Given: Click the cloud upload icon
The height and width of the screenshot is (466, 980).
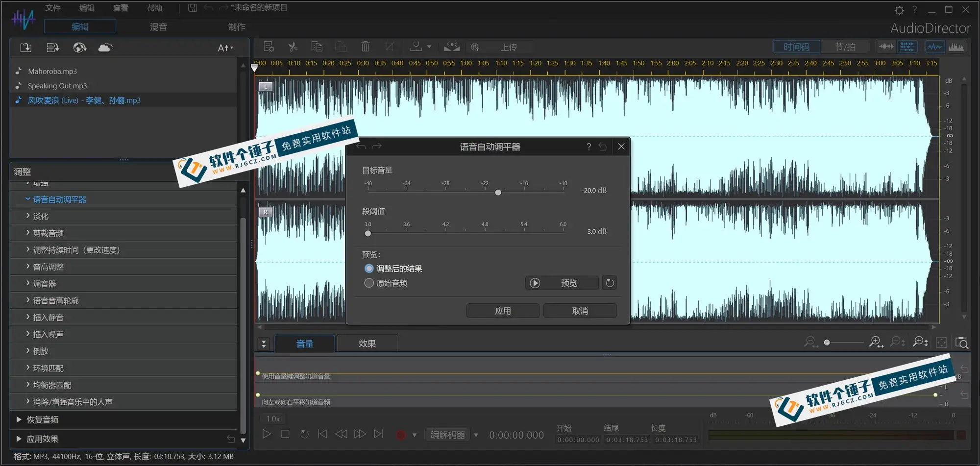Looking at the screenshot, I should [x=105, y=47].
